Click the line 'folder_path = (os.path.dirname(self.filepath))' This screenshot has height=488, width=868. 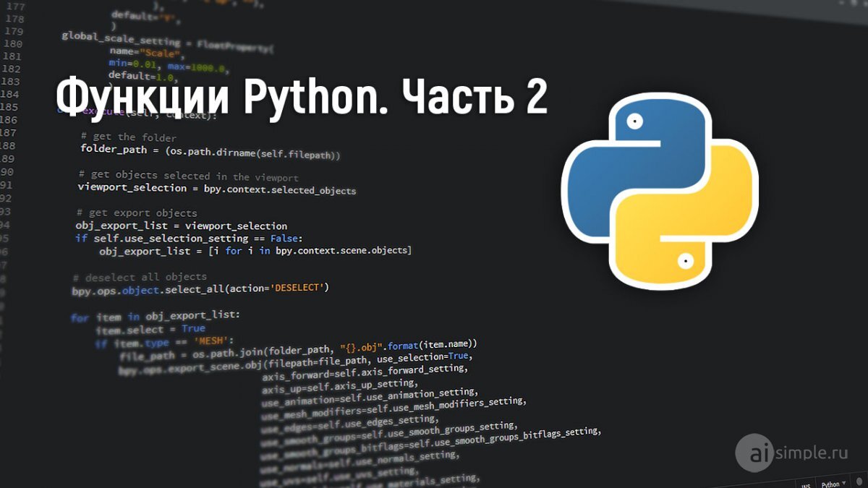210,150
